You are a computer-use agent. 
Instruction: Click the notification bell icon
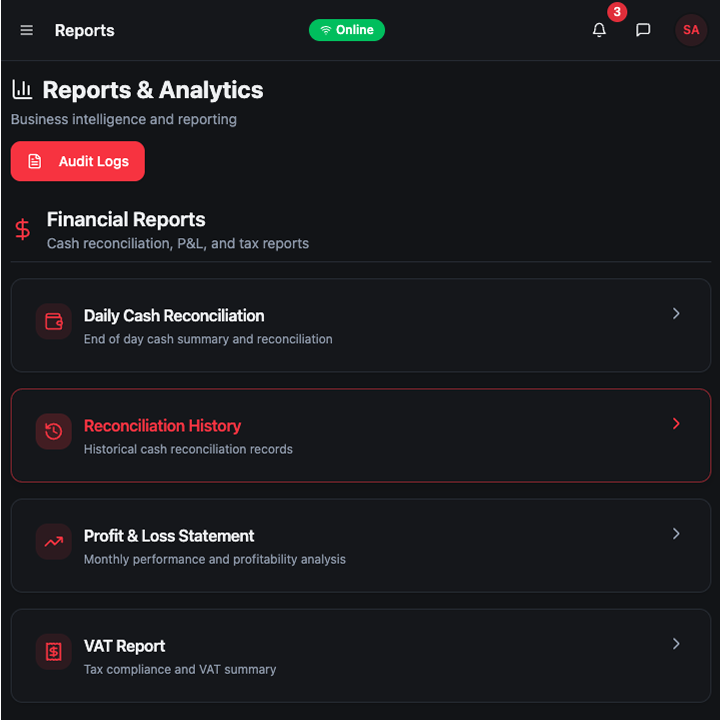coord(599,30)
